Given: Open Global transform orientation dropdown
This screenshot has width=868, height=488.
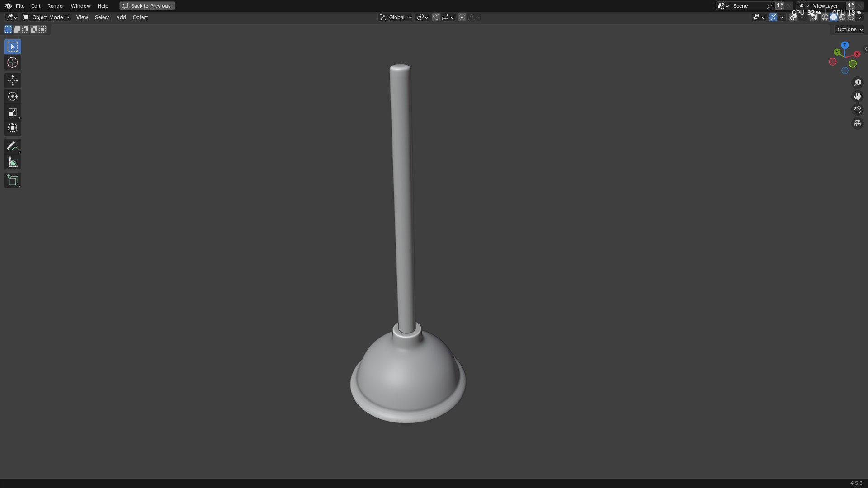Looking at the screenshot, I should pos(396,17).
